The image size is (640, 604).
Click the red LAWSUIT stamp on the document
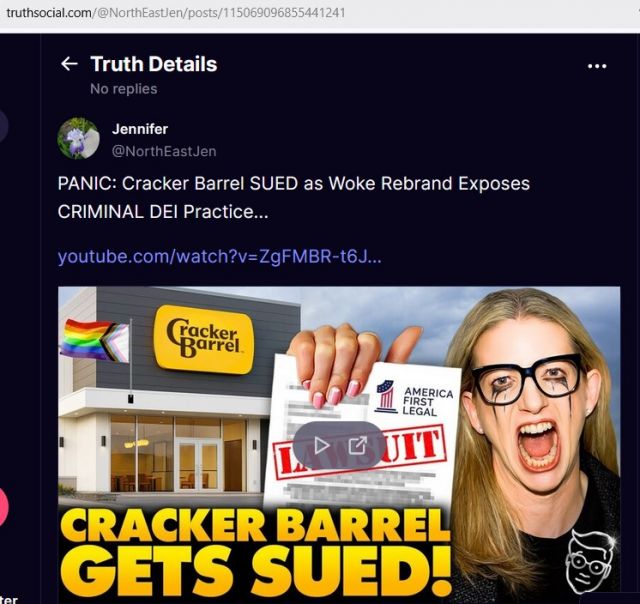click(360, 453)
